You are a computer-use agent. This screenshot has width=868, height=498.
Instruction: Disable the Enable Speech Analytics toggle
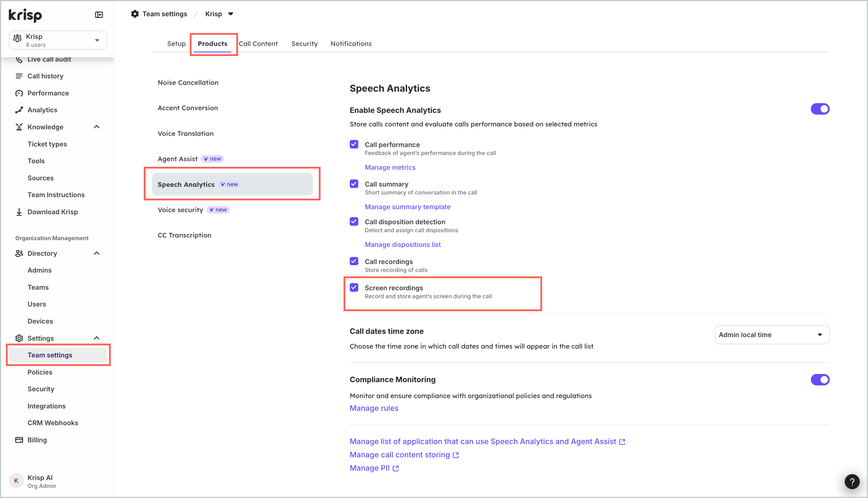click(820, 109)
